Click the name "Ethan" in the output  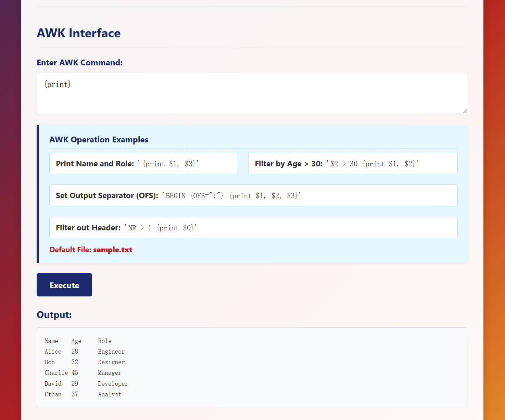click(x=53, y=394)
